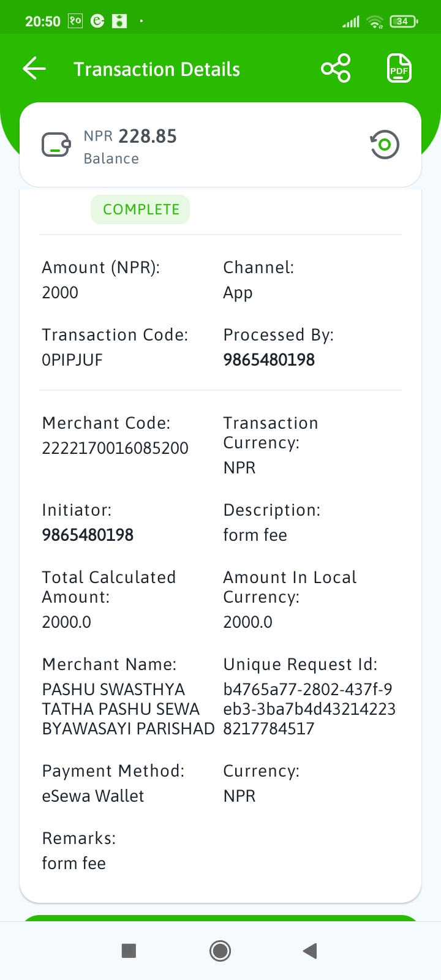Tap the battery indicator in status bar
Screen dimensions: 441x980
pyautogui.click(x=403, y=21)
